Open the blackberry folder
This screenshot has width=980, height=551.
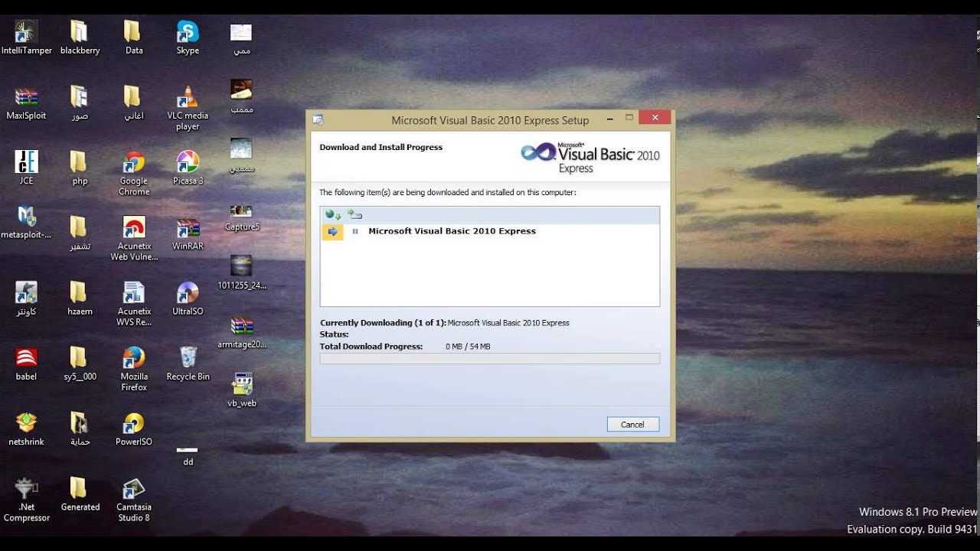click(80, 32)
